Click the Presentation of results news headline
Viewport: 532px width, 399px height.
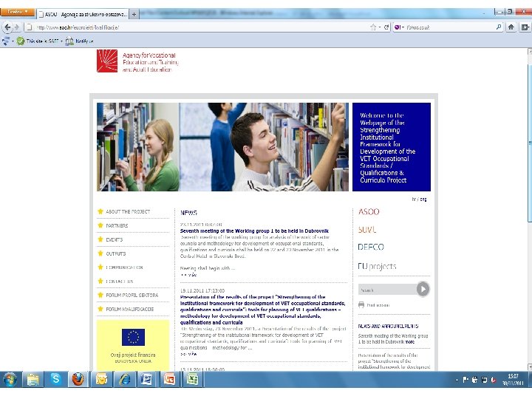[x=262, y=310]
